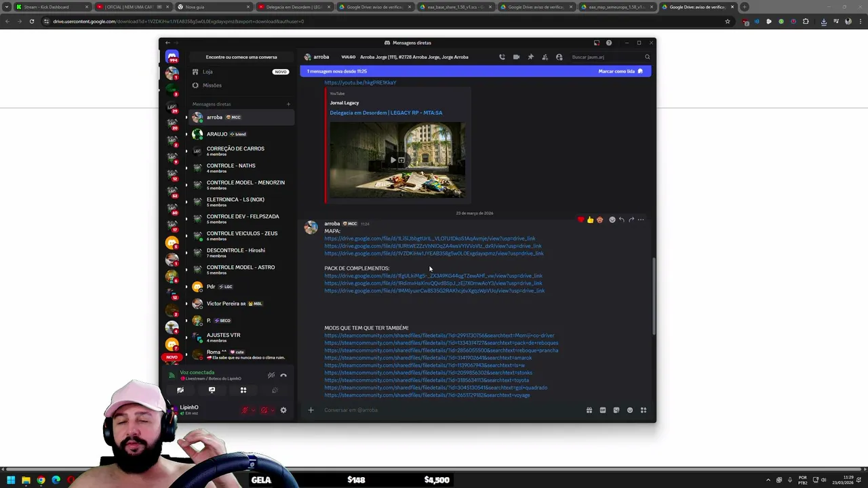Open Loja store entry
868x488 pixels.
click(x=241, y=72)
